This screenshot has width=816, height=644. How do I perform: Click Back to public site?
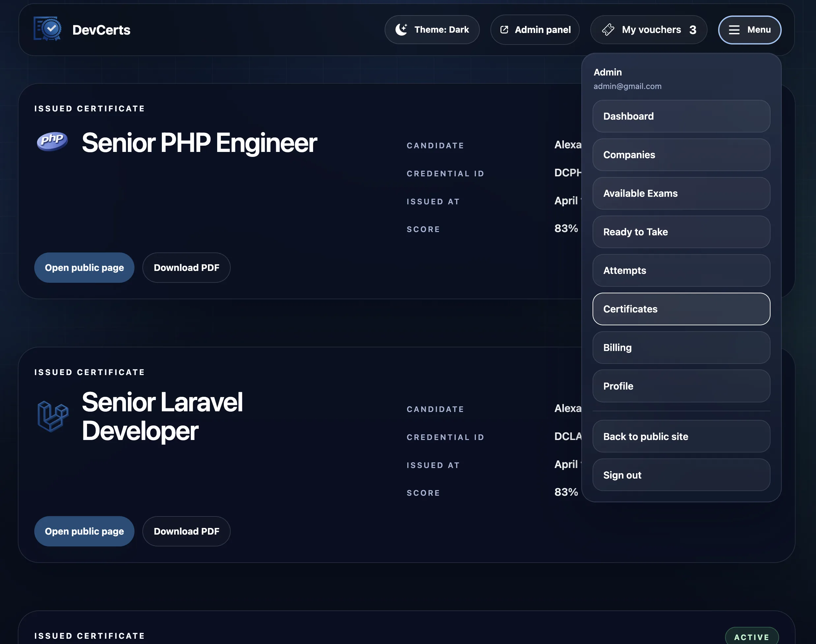(681, 437)
